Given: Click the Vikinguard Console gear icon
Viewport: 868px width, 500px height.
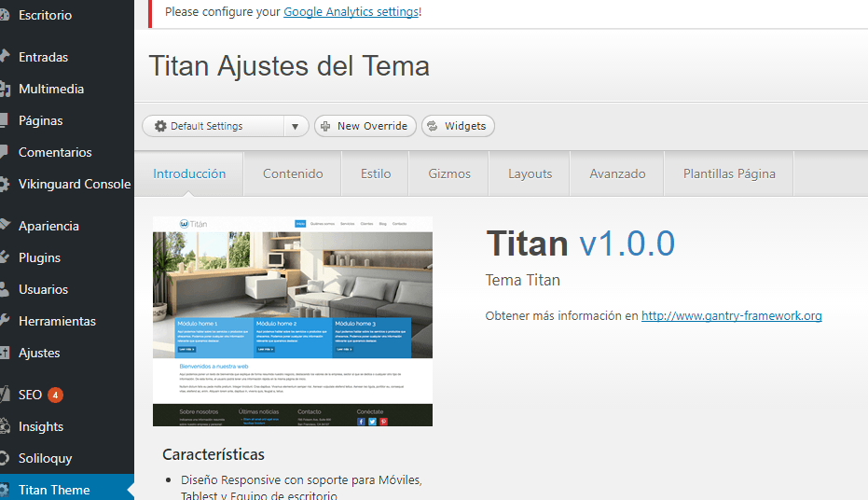Looking at the screenshot, I should tap(4, 184).
